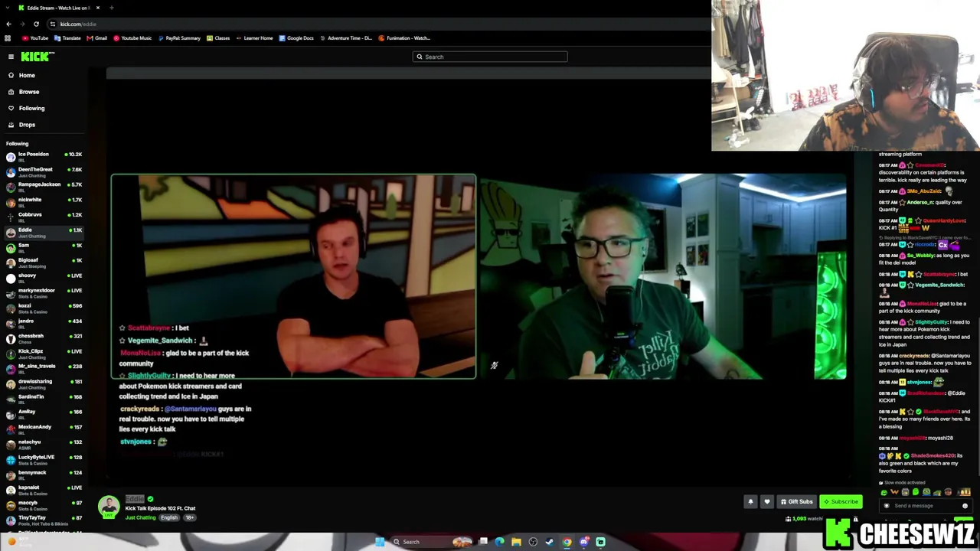Open MexicanAndy's channel in Following
This screenshot has width=980, height=551.
pos(46,429)
